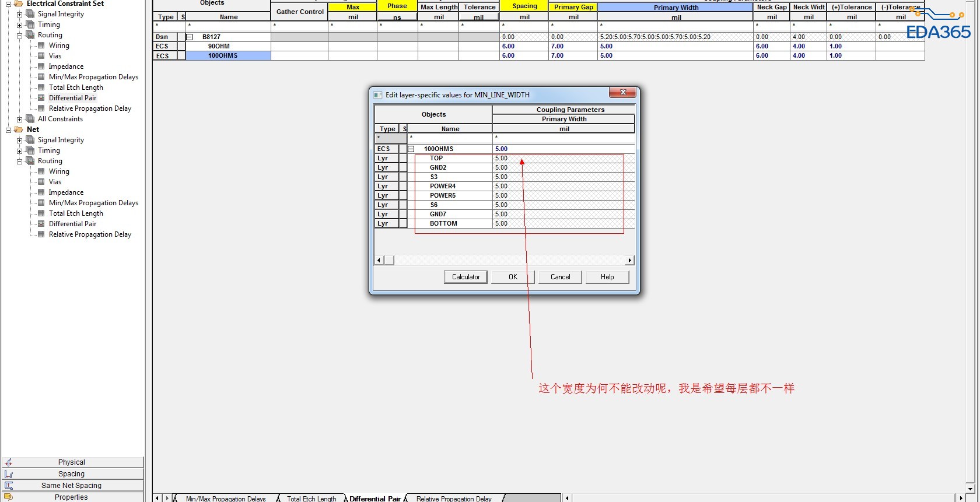Viewport: 980px width, 502px height.
Task: Select the Differential Pair worksheet tab
Action: pos(375,499)
